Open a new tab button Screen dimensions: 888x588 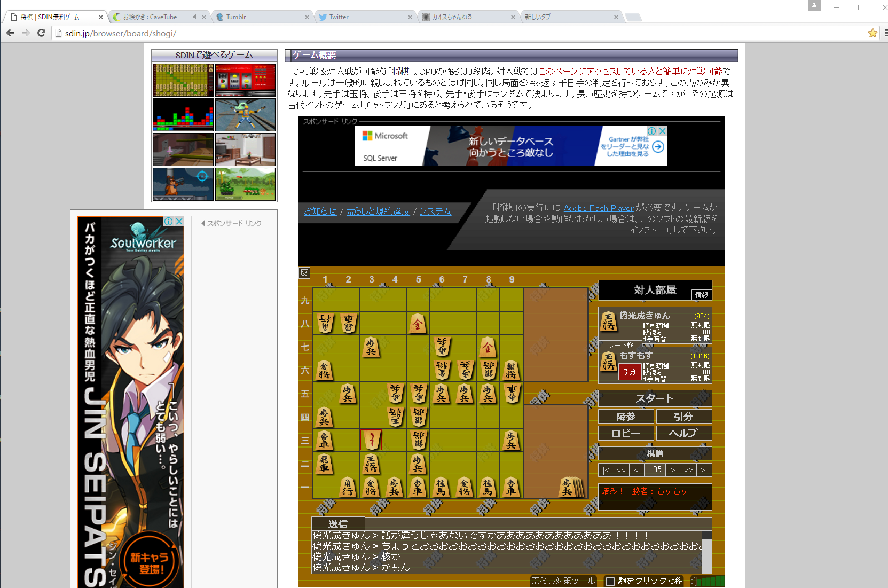click(x=633, y=17)
